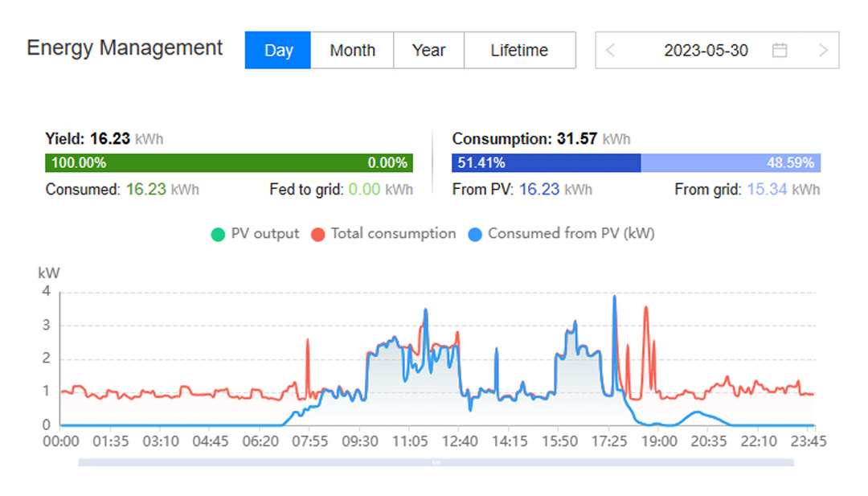Click the dark blue 51.41% consumption bar

click(x=547, y=162)
